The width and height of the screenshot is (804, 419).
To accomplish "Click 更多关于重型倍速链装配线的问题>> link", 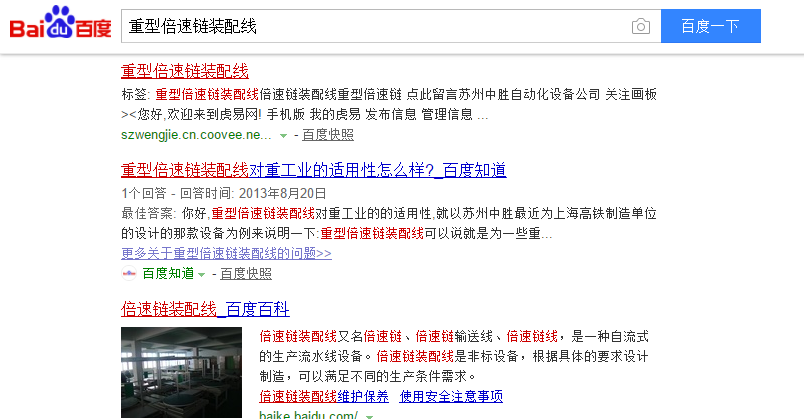I will pos(226,253).
